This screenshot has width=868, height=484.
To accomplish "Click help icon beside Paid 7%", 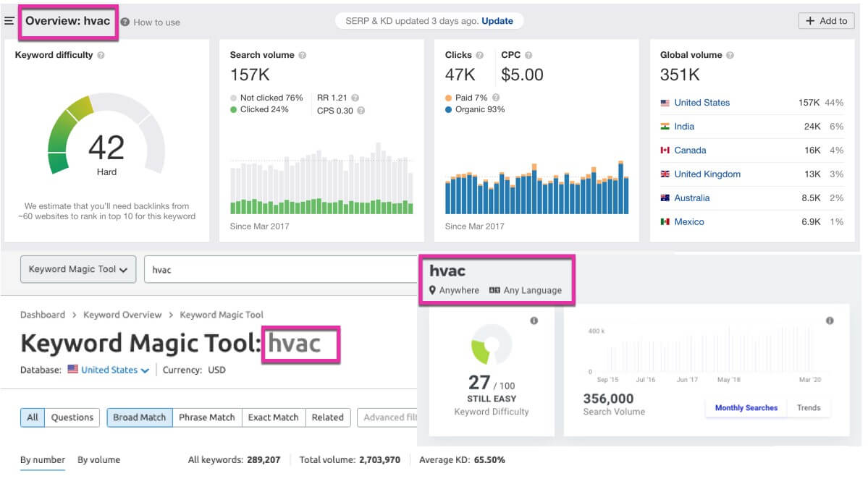I will (496, 98).
